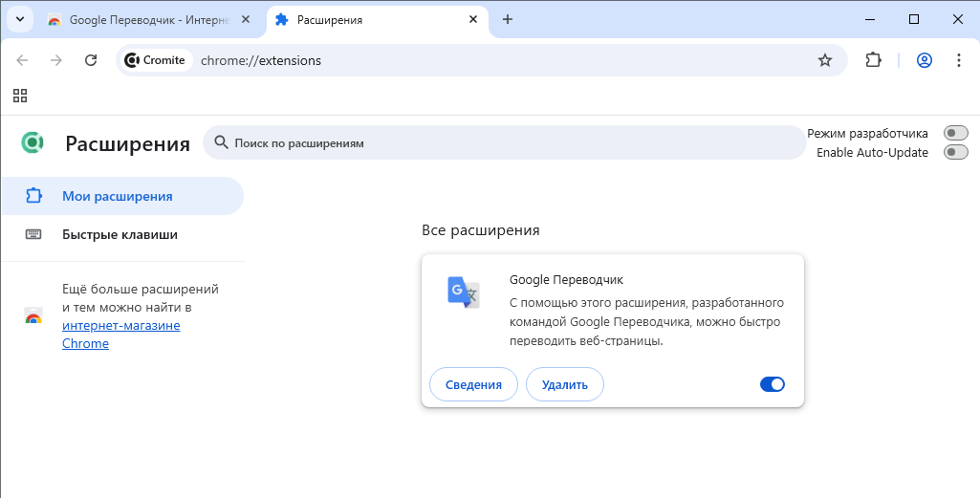Open the extensions puzzle icon in the toolbar
Image resolution: width=980 pixels, height=498 pixels.
[x=873, y=60]
